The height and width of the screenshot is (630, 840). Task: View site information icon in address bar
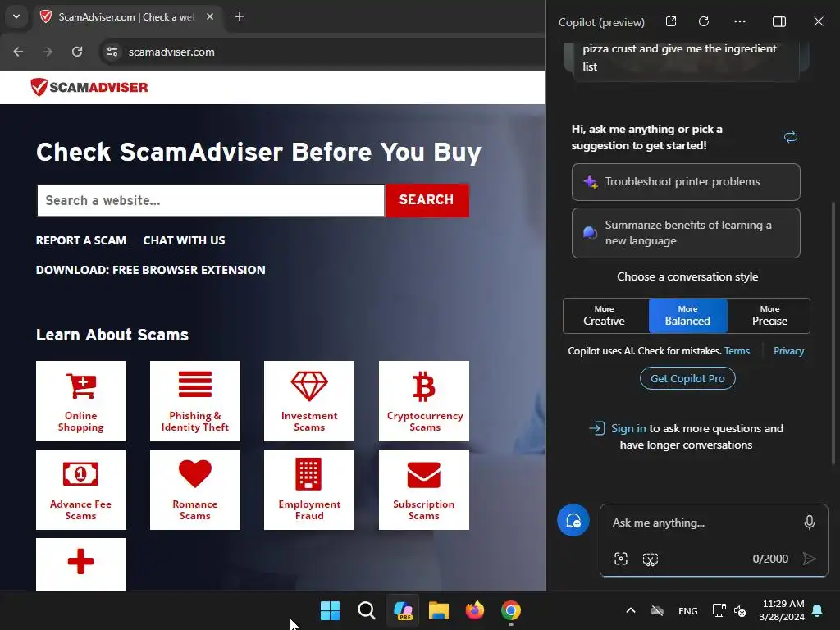pos(112,52)
